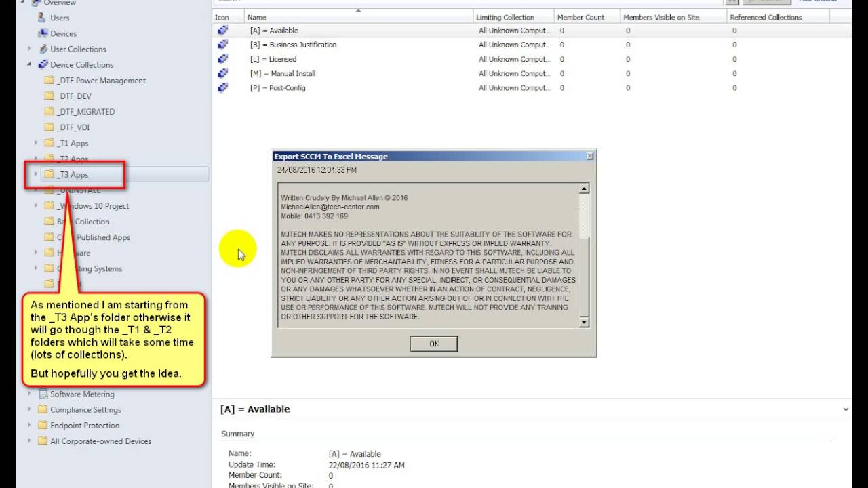Expand the _T3 Apps folder arrow

click(x=36, y=174)
